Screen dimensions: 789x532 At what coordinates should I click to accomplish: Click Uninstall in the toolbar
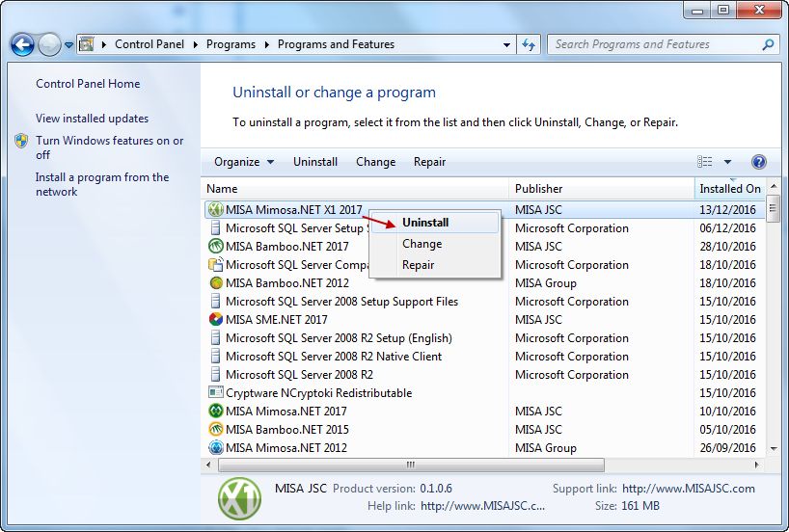coord(315,162)
